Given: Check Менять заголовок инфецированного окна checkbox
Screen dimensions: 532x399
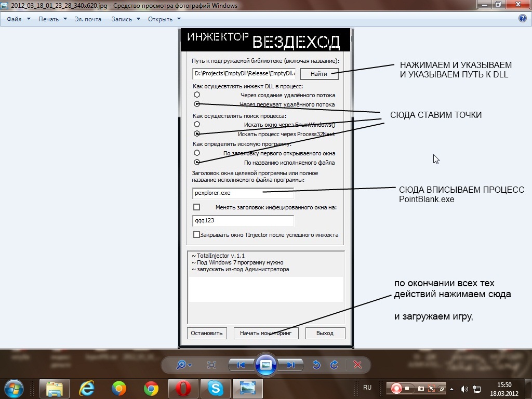Looking at the screenshot, I should (x=196, y=207).
